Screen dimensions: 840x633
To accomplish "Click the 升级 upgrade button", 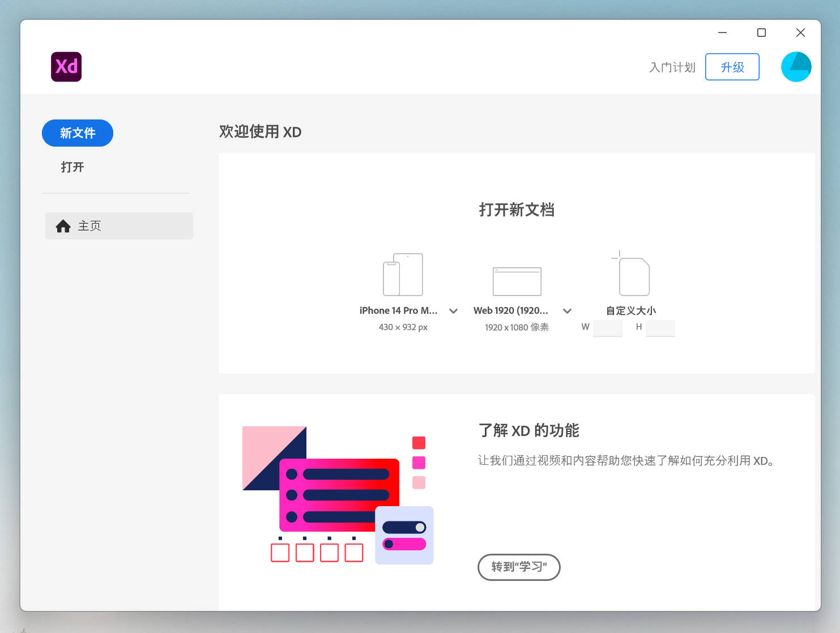I will [732, 67].
